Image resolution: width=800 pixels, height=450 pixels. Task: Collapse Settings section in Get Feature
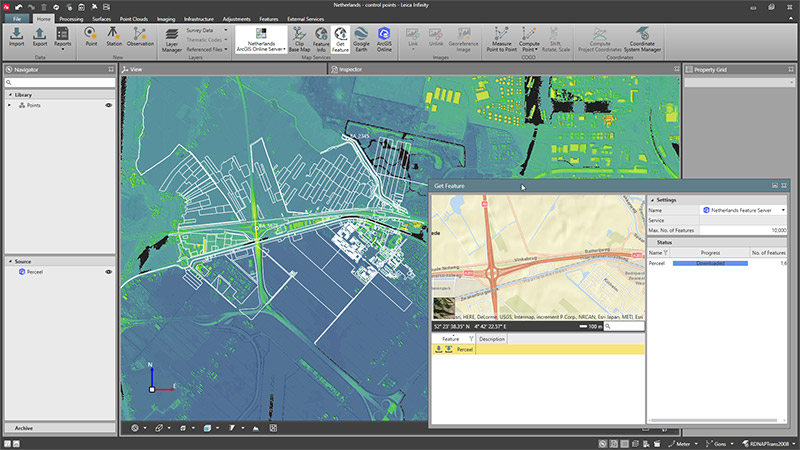(652, 200)
